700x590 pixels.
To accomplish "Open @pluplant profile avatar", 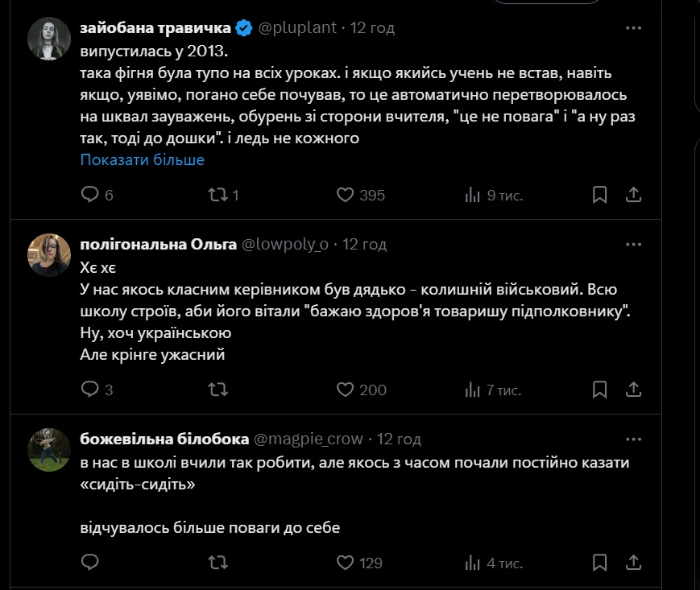I will (49, 38).
